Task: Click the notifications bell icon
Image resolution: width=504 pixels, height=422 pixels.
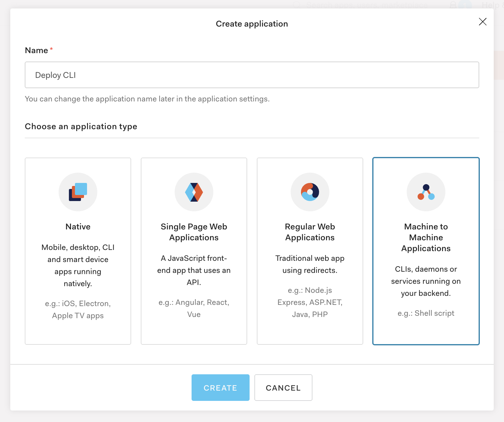Action: 453,5
